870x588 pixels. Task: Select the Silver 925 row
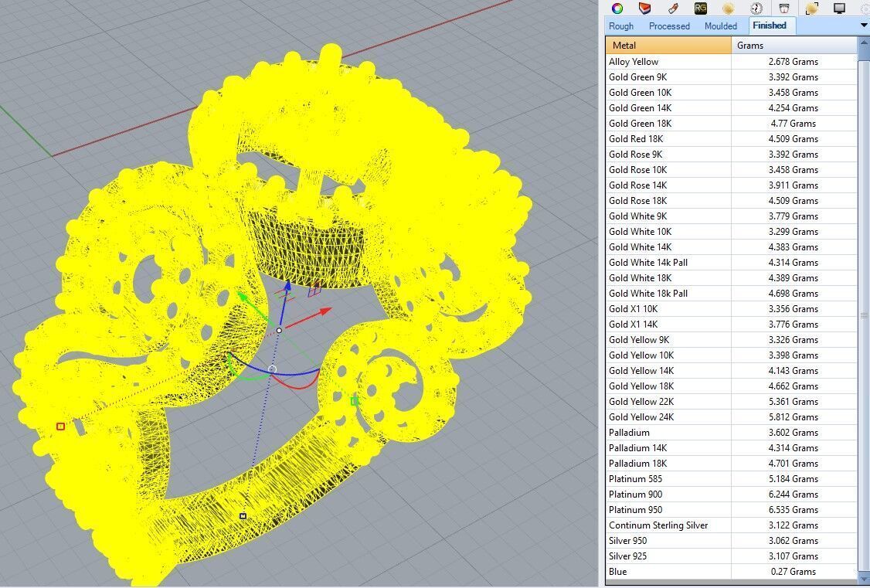(x=731, y=556)
